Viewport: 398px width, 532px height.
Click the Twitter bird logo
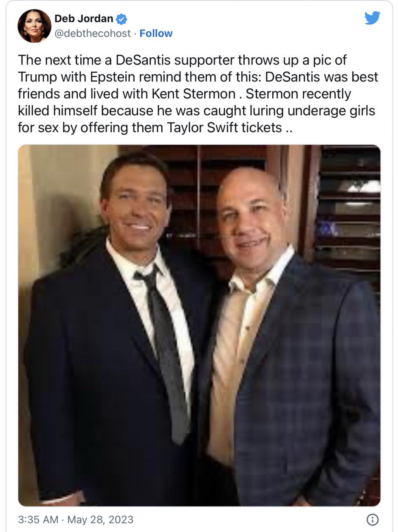(372, 19)
